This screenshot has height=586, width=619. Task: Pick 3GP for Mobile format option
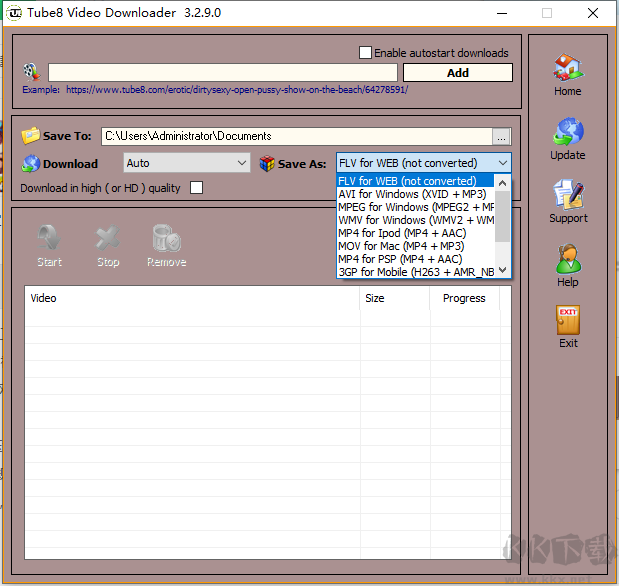(415, 272)
